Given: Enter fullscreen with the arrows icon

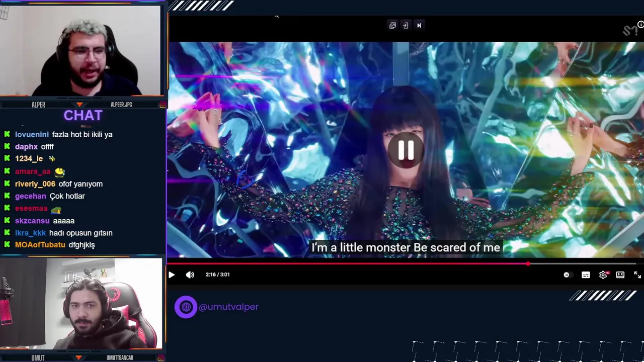Looking at the screenshot, I should pos(637,275).
